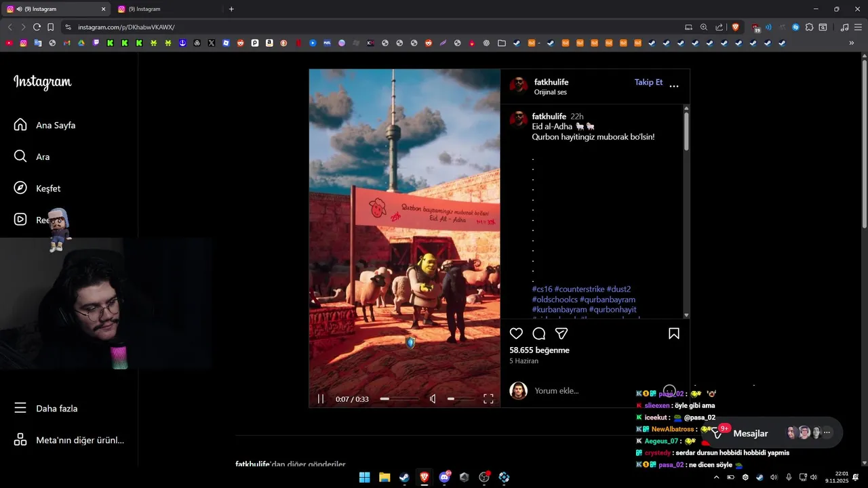Like the post with heart icon

click(516, 333)
